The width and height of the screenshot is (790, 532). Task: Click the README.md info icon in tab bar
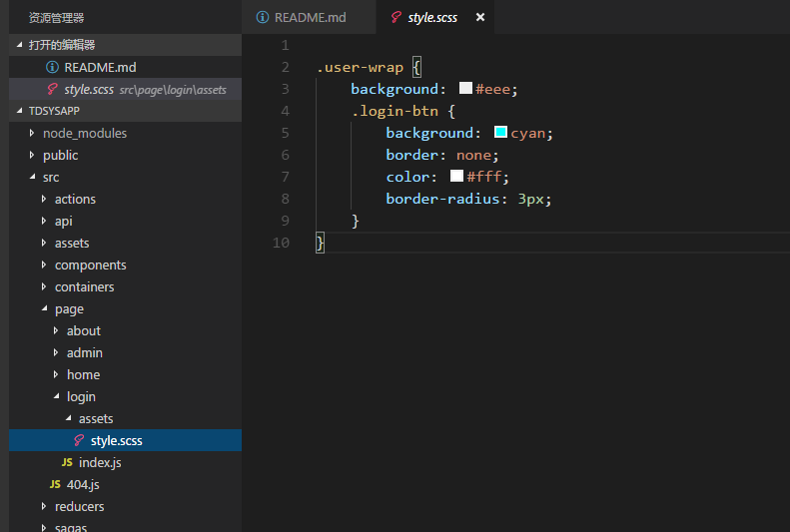(x=262, y=17)
